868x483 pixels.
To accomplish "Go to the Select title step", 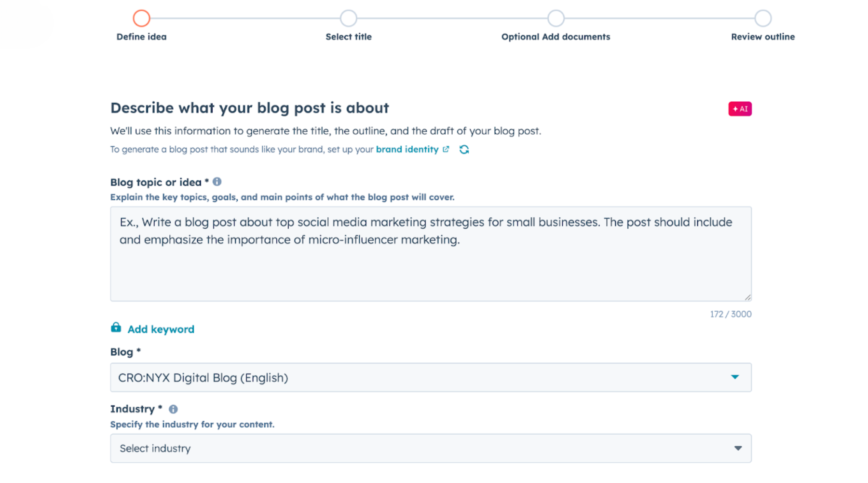I will tap(348, 18).
